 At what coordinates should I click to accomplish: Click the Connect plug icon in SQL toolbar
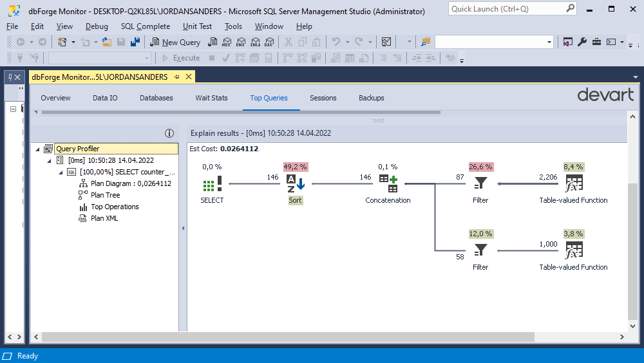click(x=20, y=58)
